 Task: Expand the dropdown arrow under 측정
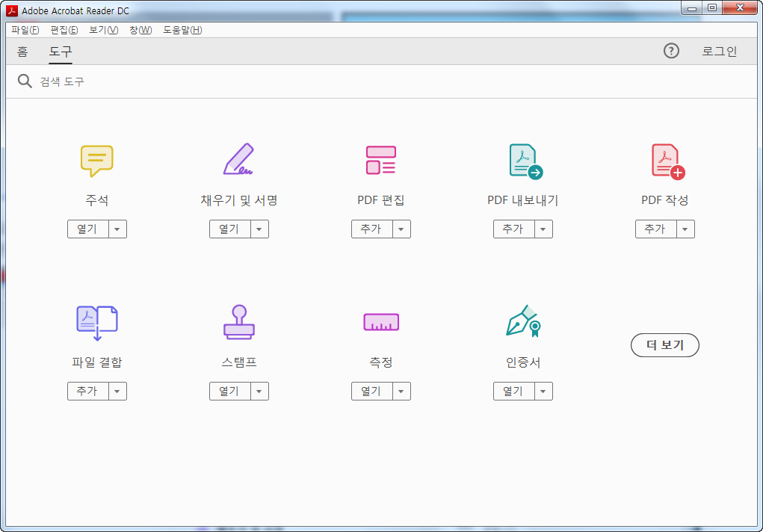(x=401, y=392)
